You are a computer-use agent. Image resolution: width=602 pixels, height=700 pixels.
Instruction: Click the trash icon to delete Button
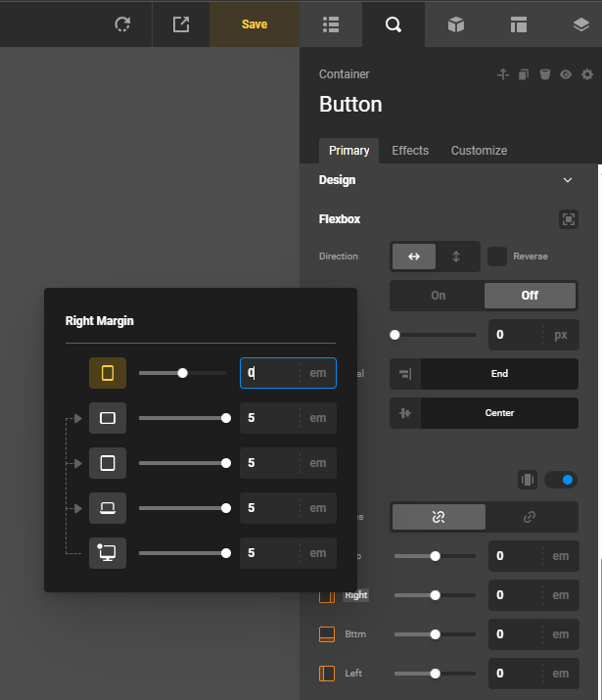(x=545, y=74)
